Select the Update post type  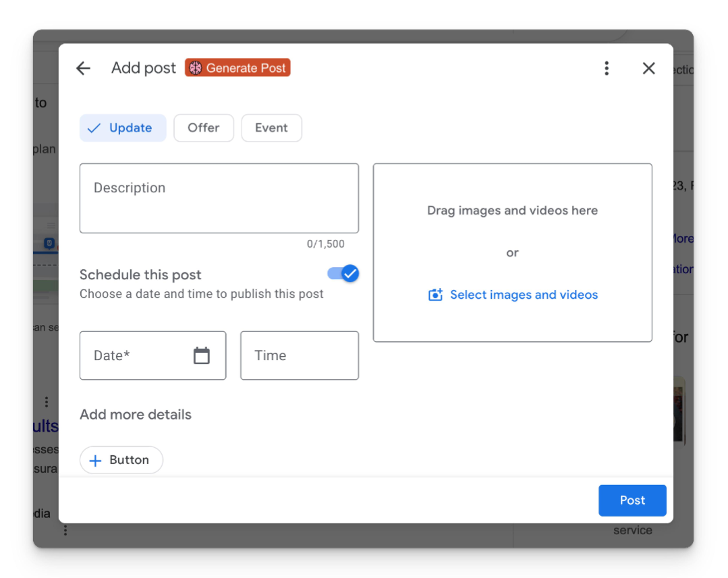click(123, 128)
